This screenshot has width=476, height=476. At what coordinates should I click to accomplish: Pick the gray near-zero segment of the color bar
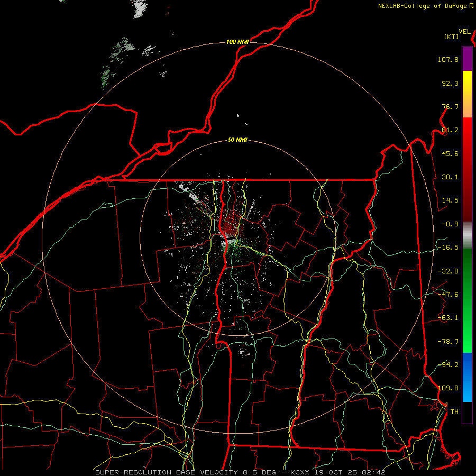coord(467,235)
